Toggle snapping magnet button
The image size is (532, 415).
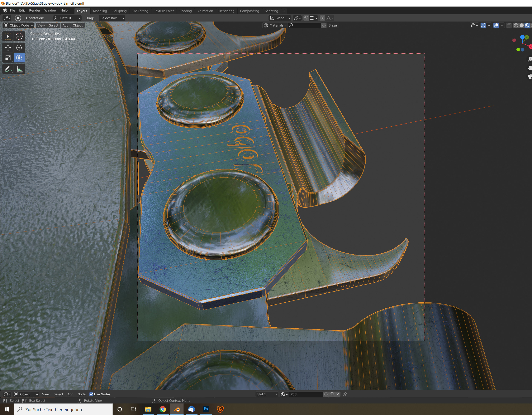306,18
